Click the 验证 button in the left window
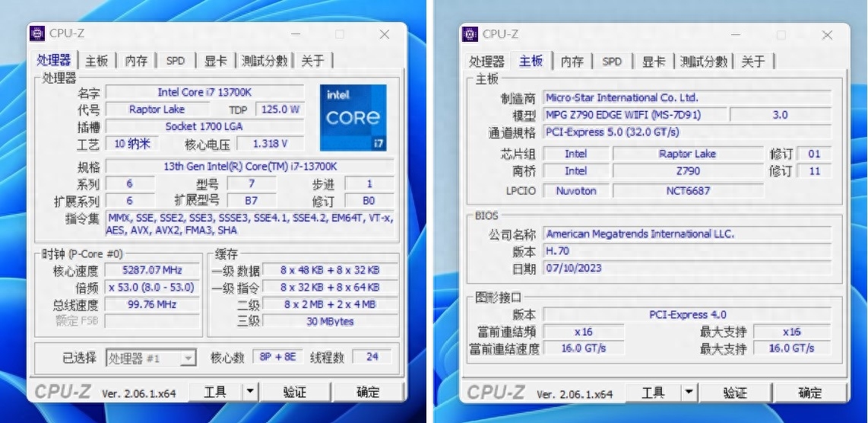 point(295,392)
